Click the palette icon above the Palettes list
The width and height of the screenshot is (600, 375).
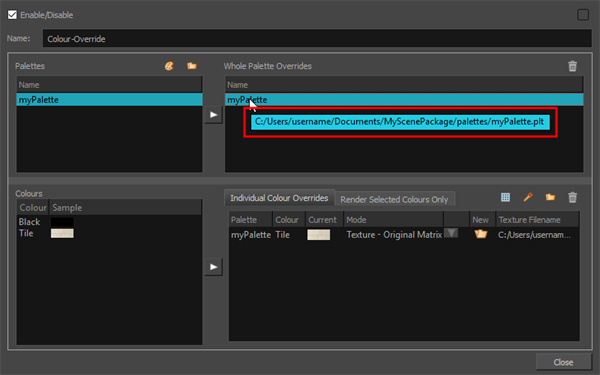(x=169, y=66)
